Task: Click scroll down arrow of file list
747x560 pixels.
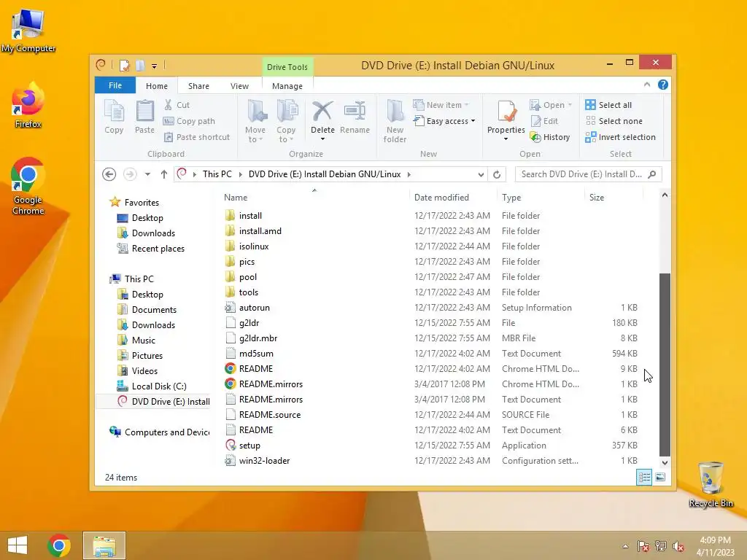Action: 665,462
